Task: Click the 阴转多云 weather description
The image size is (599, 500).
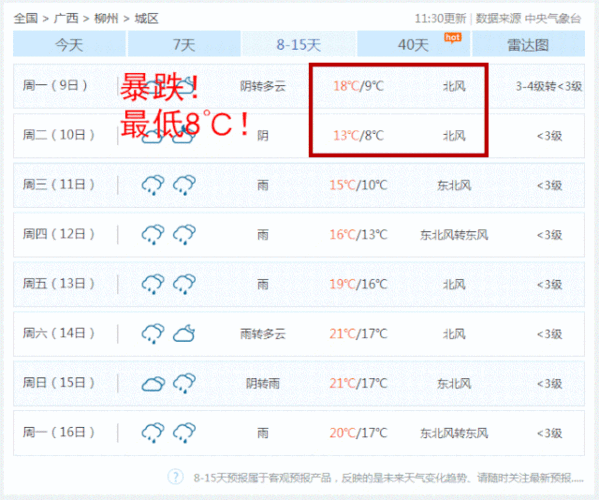Action: coord(263,86)
